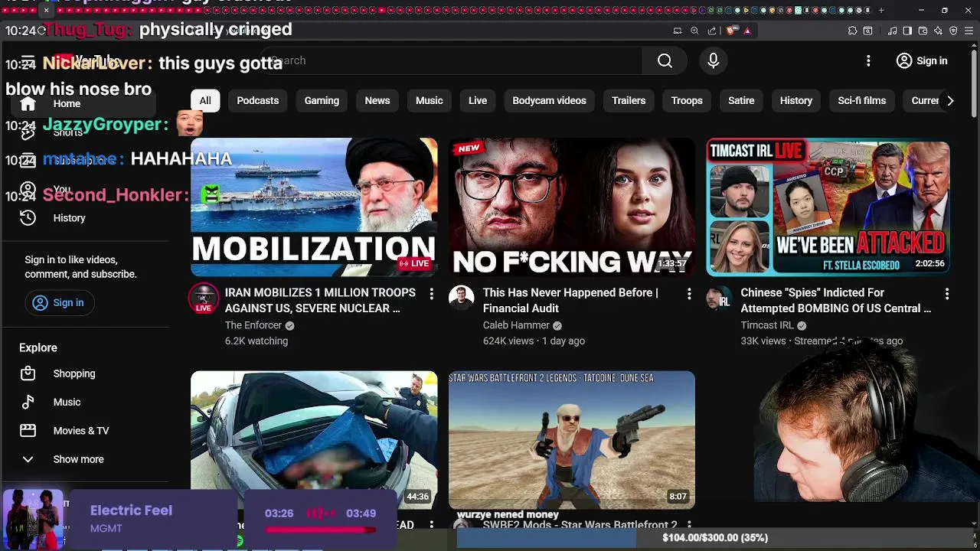Screen dimensions: 980x551
Task: Open Brave Wallet icon
Action: pyautogui.click(x=923, y=31)
